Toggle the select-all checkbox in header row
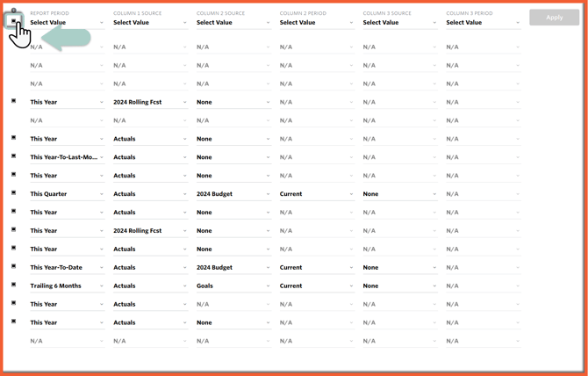Image resolution: width=588 pixels, height=376 pixels. click(x=13, y=20)
